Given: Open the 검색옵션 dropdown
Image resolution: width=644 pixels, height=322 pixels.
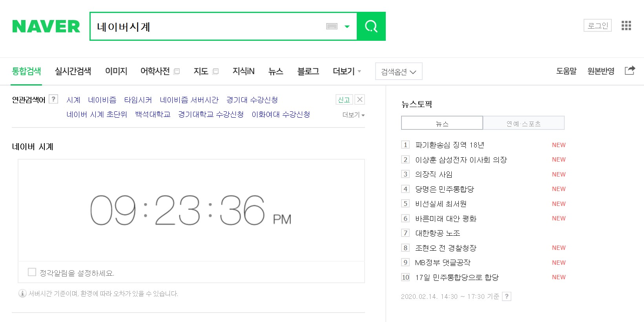Looking at the screenshot, I should point(399,71).
